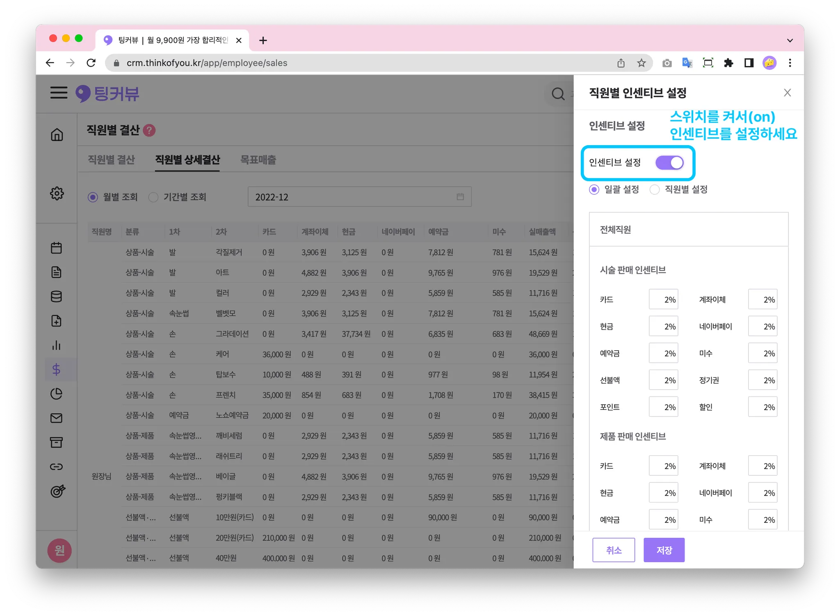Click the 시술 카드 percentage input field
This screenshot has height=616, width=840.
click(x=663, y=299)
